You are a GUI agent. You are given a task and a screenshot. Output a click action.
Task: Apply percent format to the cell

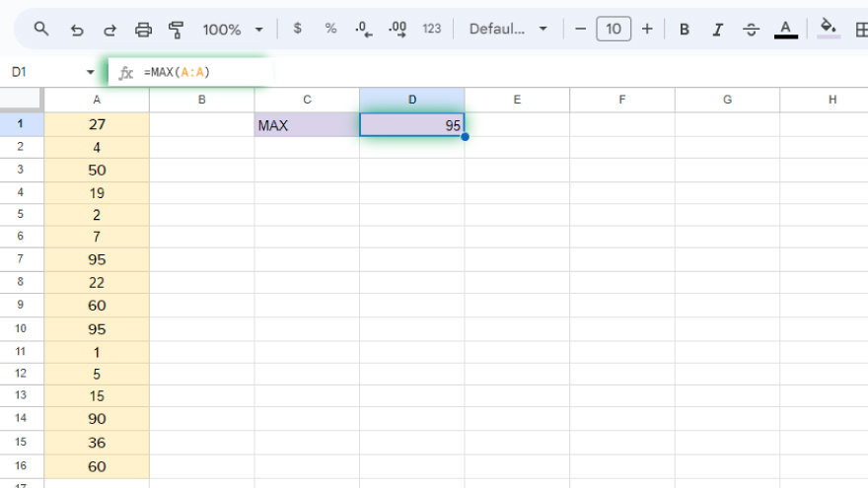[x=330, y=29]
